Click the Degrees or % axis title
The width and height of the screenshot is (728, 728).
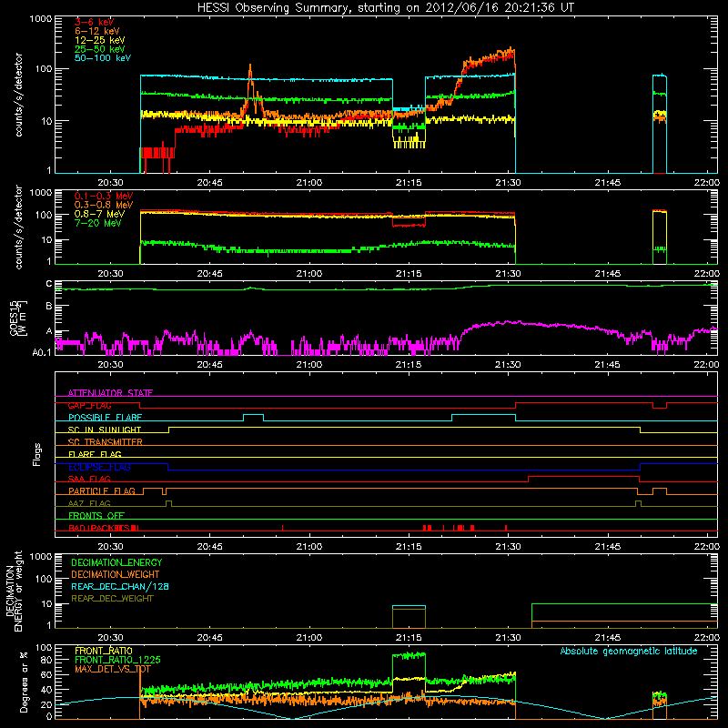24,682
